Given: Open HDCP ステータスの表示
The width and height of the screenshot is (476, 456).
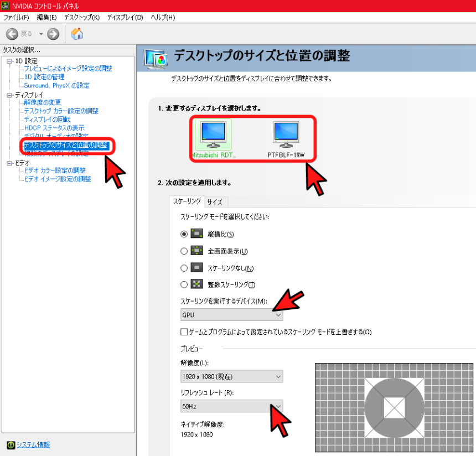Looking at the screenshot, I should (x=54, y=128).
